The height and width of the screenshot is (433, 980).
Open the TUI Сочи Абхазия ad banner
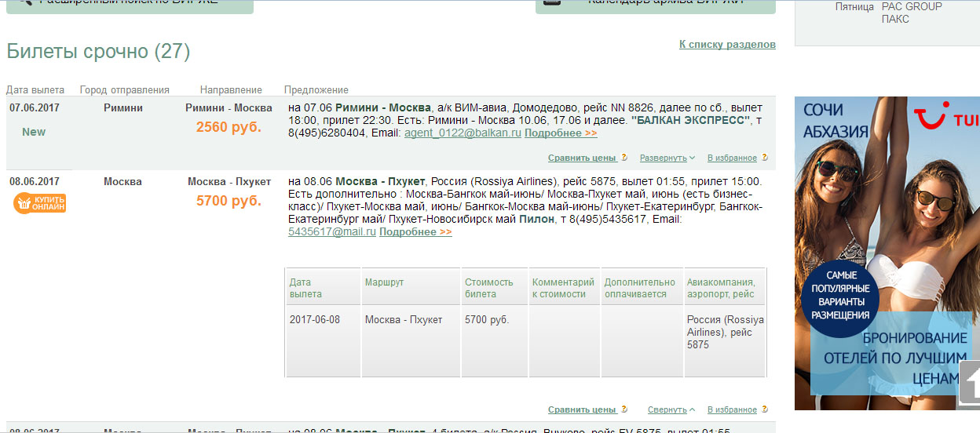[x=887, y=253]
